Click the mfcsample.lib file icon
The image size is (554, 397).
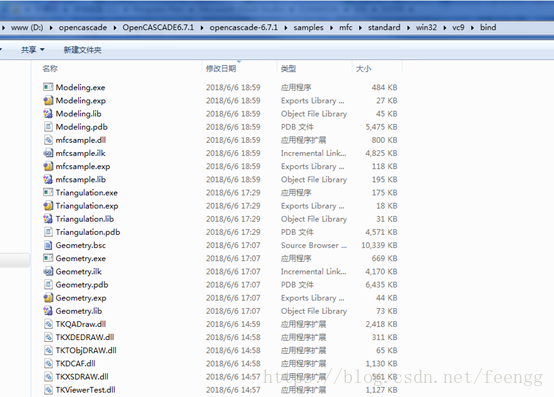pyautogui.click(x=48, y=179)
